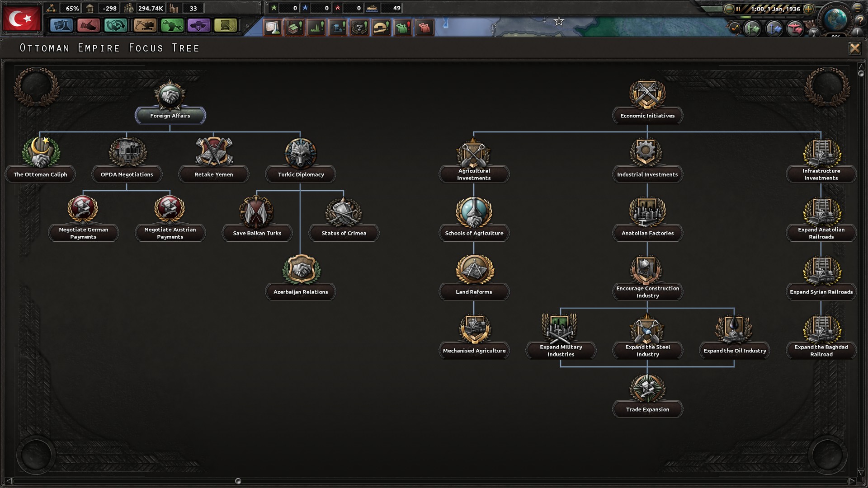868x488 pixels.
Task: Decrease game speed with minus button
Action: [729, 9]
